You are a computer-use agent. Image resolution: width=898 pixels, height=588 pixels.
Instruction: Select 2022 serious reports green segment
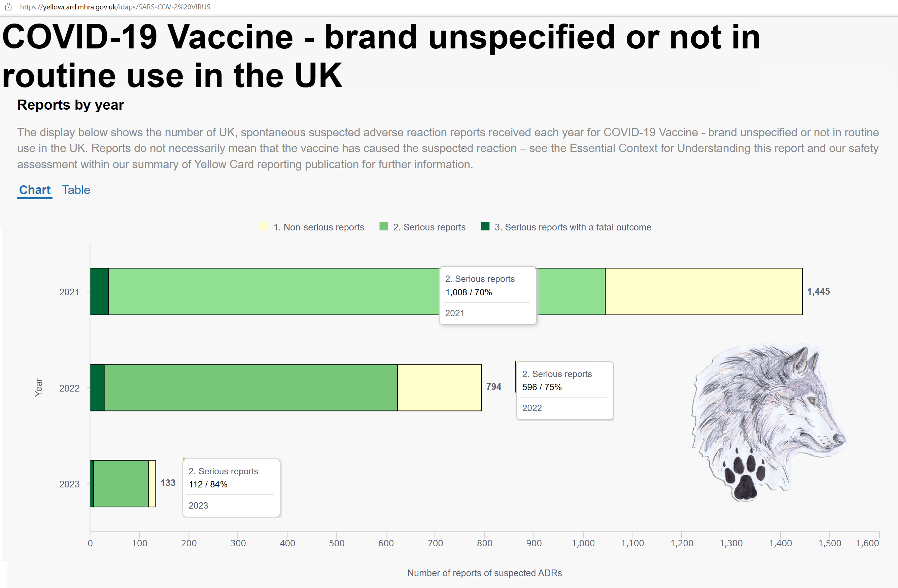(250, 388)
